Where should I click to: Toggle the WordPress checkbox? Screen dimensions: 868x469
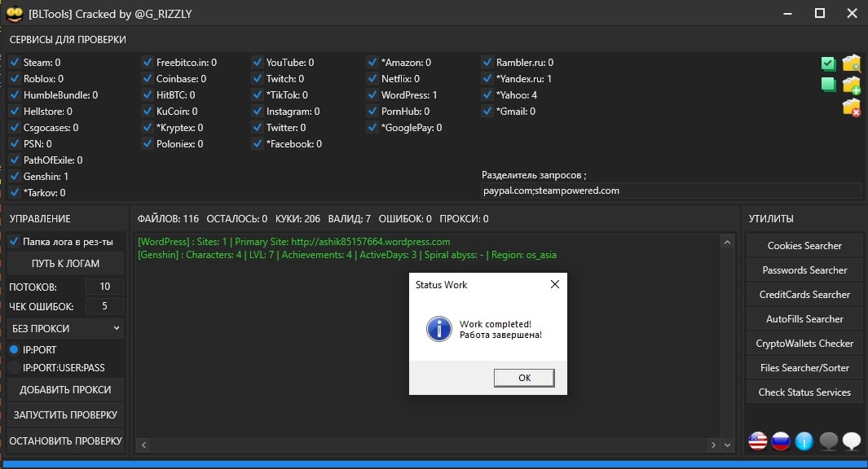click(372, 94)
